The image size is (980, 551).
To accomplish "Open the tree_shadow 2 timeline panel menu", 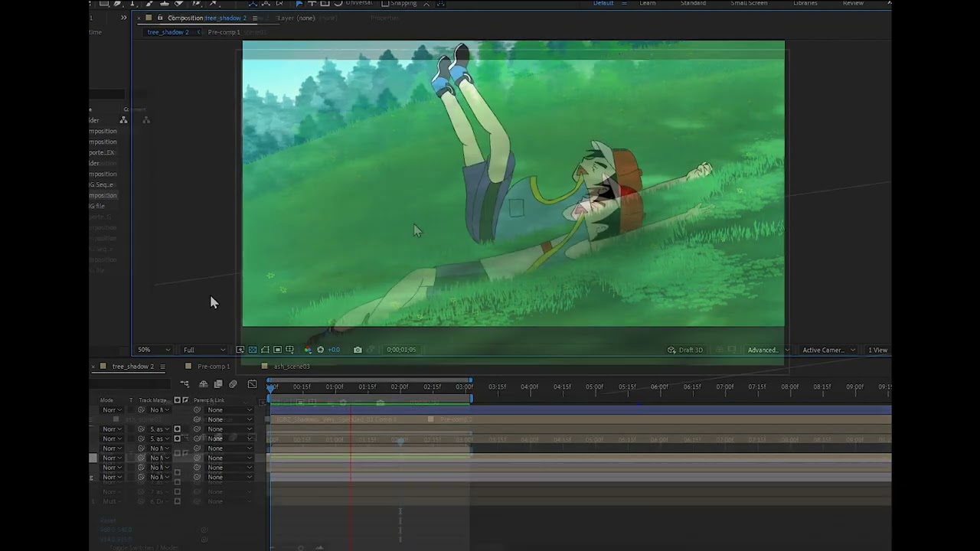I will click(162, 367).
